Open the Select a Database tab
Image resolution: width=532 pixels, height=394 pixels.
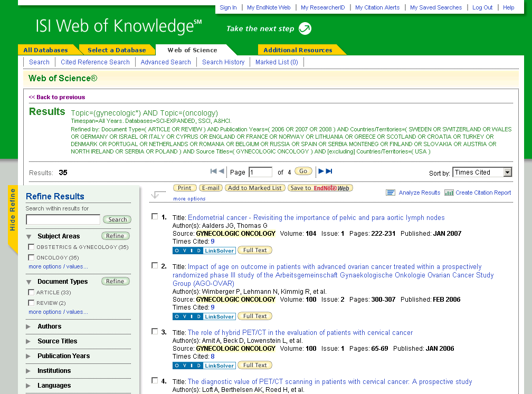pos(117,50)
